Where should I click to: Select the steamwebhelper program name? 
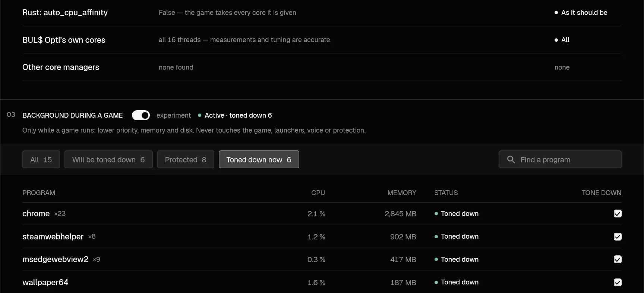tap(53, 237)
